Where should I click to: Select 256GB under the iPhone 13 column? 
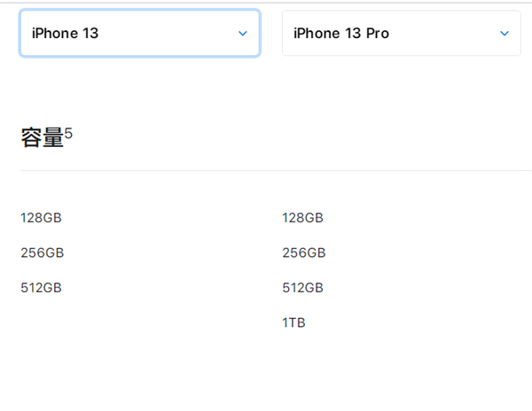(42, 252)
